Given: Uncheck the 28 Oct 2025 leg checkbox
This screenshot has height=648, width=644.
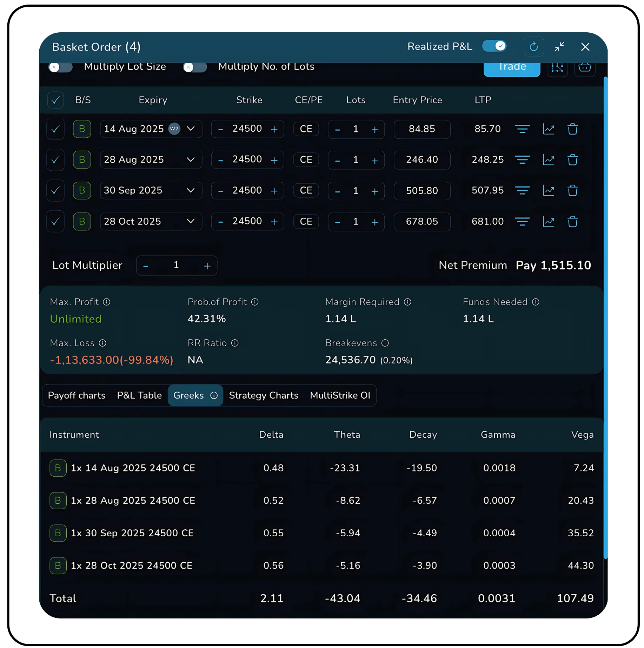Looking at the screenshot, I should tap(55, 222).
